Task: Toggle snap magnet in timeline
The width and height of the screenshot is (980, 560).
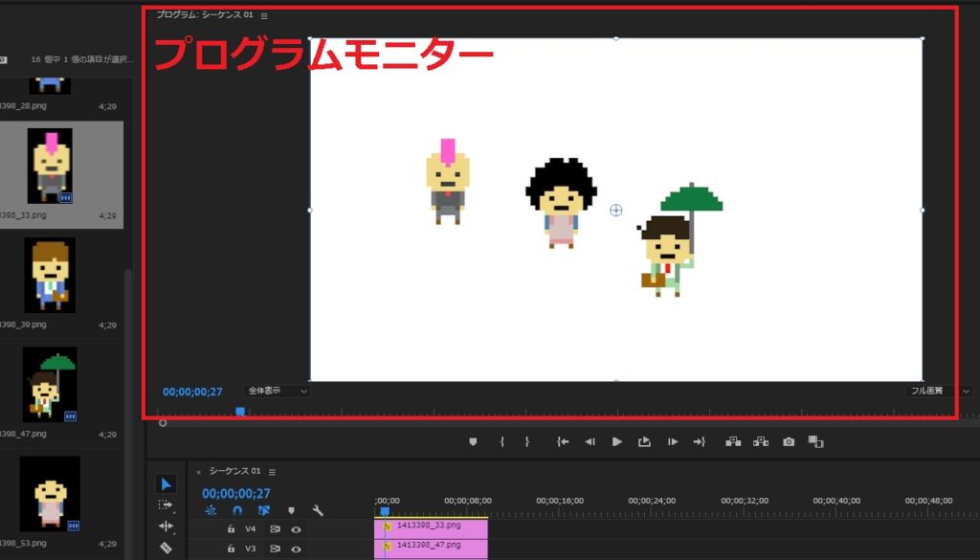Action: [x=237, y=511]
